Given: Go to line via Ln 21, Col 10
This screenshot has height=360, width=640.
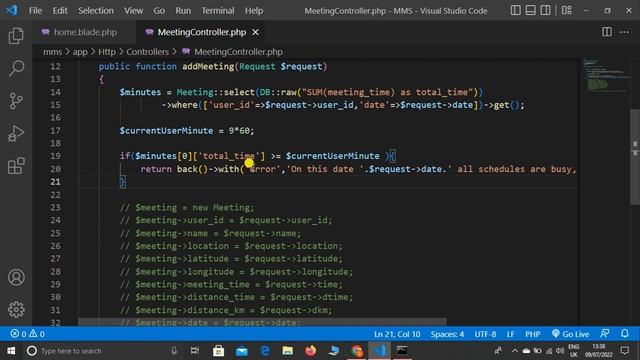Looking at the screenshot, I should (x=397, y=334).
